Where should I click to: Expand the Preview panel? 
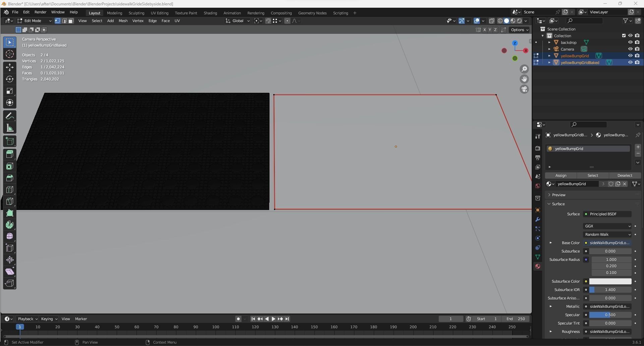coord(559,195)
